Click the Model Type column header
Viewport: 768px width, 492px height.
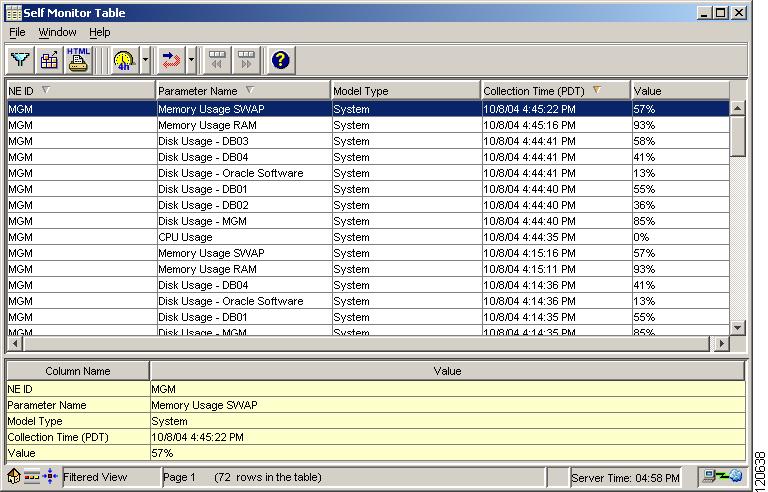(x=406, y=91)
